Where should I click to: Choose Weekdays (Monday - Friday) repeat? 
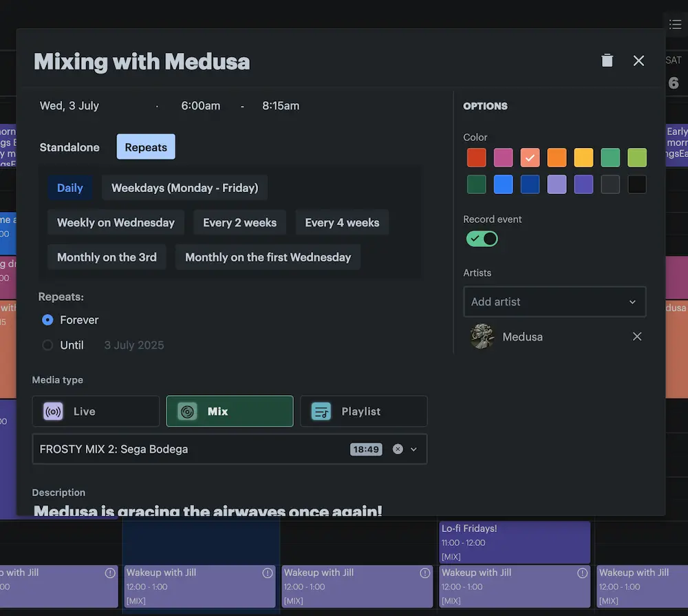[x=184, y=188]
